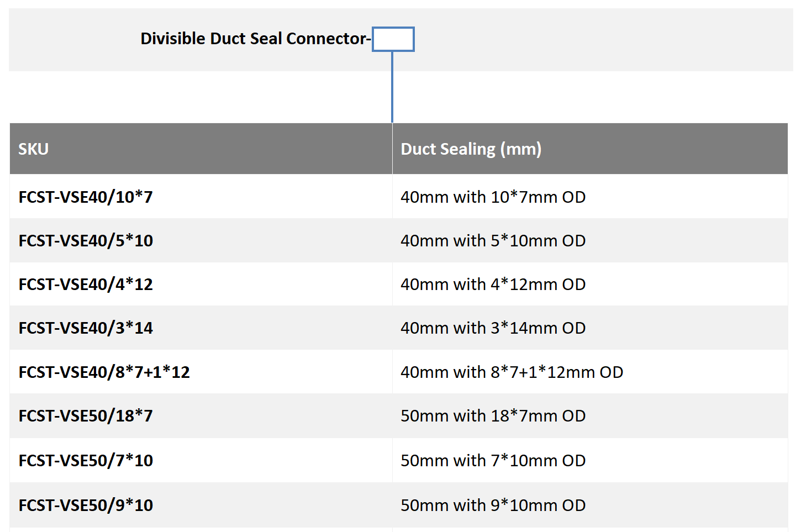This screenshot has height=532, width=801.
Task: Select the Duct Sealing (mm) column header
Action: coord(471,149)
